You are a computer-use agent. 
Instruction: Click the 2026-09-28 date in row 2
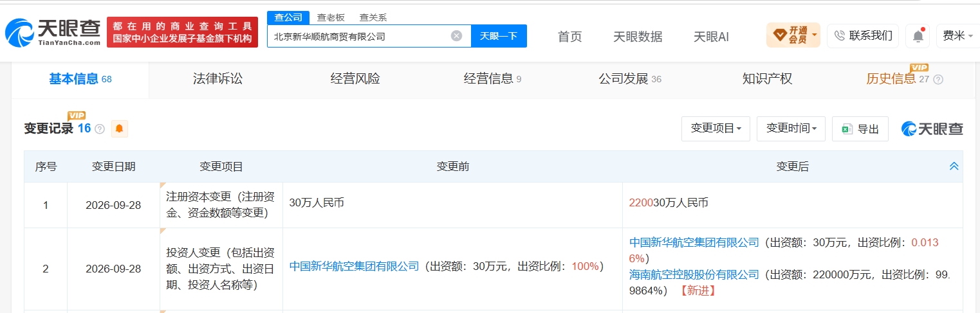pyautogui.click(x=113, y=269)
